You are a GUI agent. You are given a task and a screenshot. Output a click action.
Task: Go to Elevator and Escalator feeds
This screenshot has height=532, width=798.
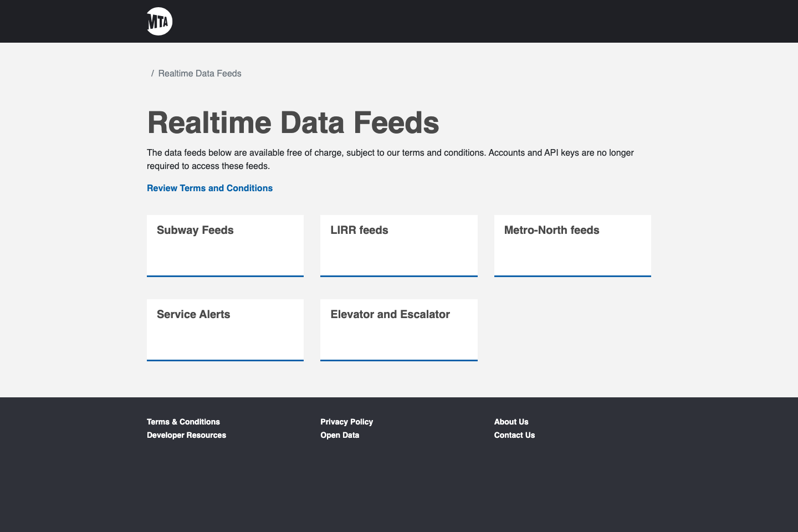click(x=398, y=329)
